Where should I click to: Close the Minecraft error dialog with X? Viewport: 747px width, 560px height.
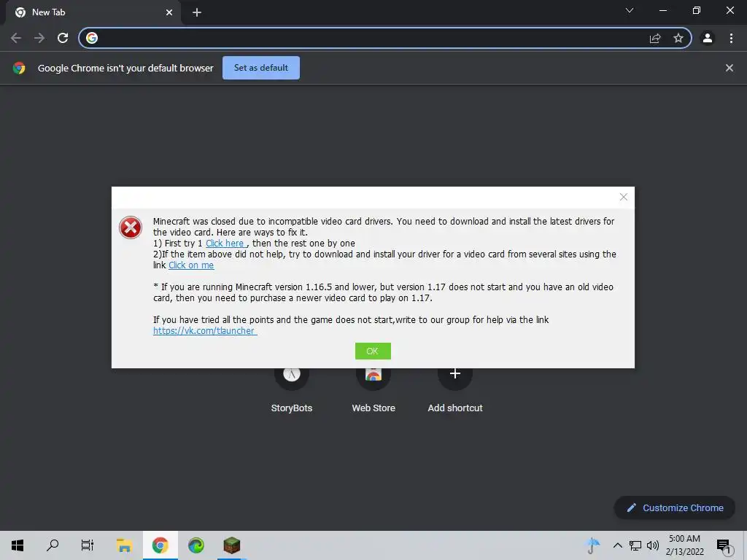623,197
